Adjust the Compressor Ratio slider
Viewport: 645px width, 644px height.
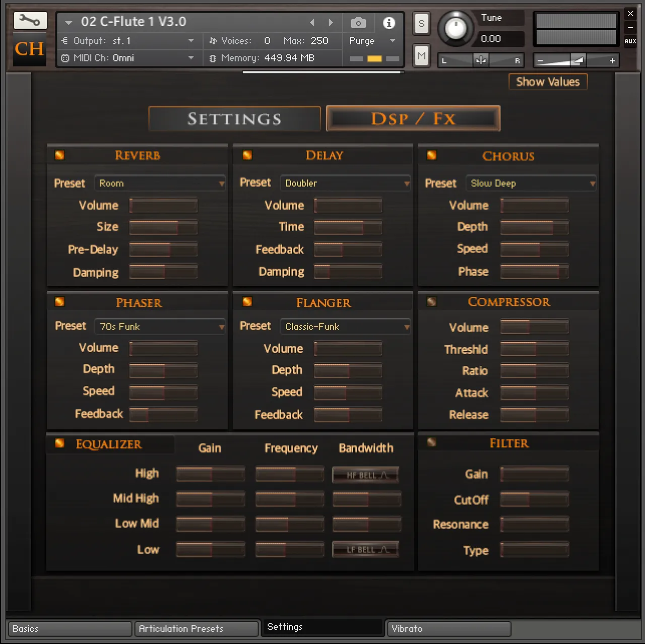pos(535,371)
